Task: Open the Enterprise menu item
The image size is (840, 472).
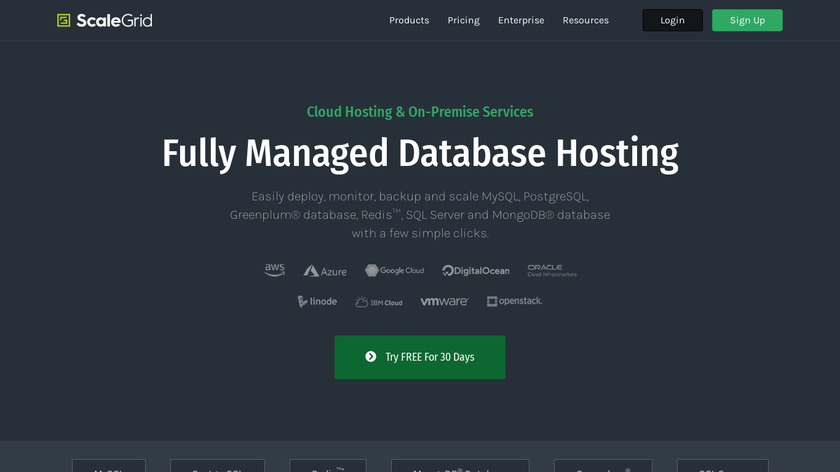Action: (521, 20)
